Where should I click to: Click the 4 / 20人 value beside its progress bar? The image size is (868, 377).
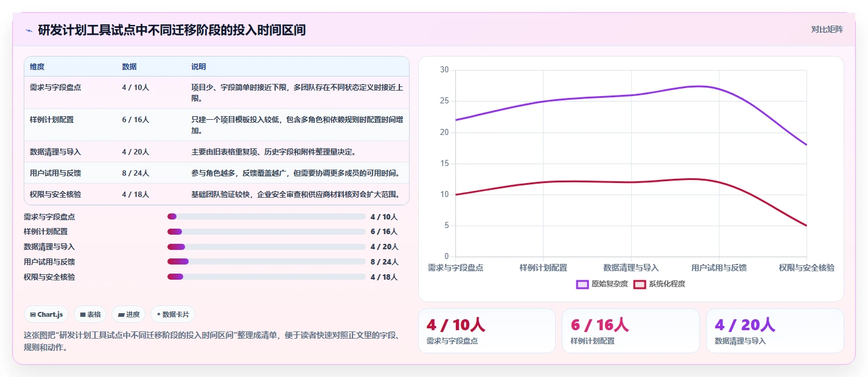click(x=384, y=247)
